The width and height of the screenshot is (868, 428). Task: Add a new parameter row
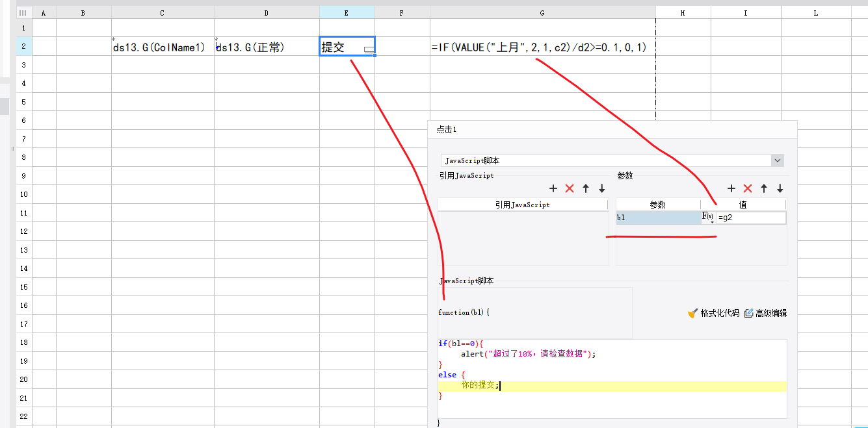click(x=731, y=188)
